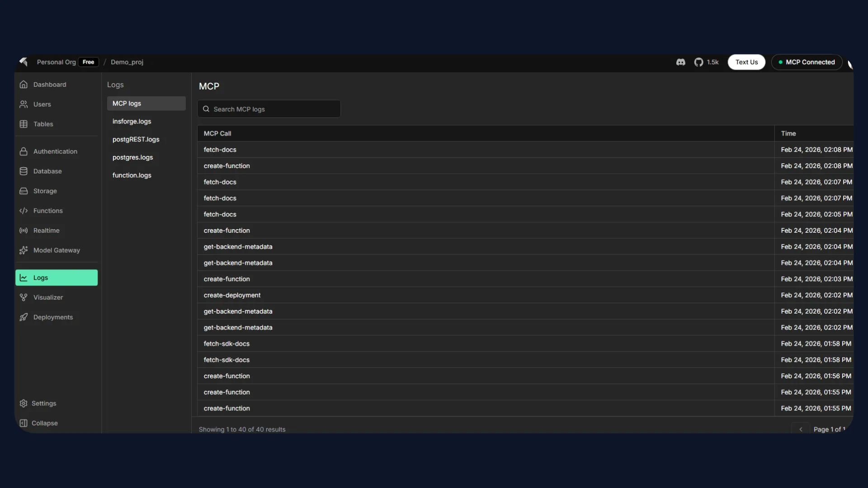Open the postgREST.logs view
The height and width of the screenshot is (488, 868).
click(136, 139)
